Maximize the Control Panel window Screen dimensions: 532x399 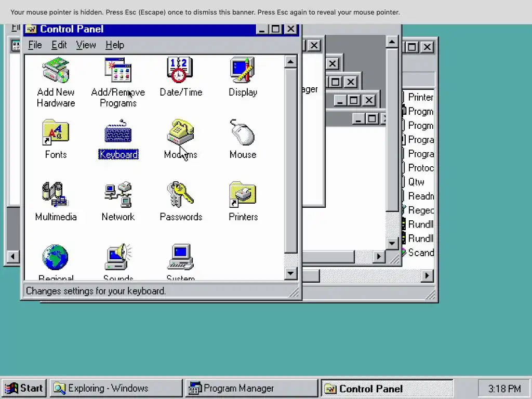[275, 29]
